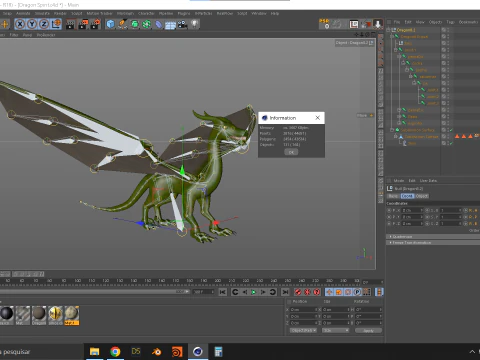Open Chrome from the taskbar
Image resolution: width=480 pixels, height=360 pixels.
[115, 352]
